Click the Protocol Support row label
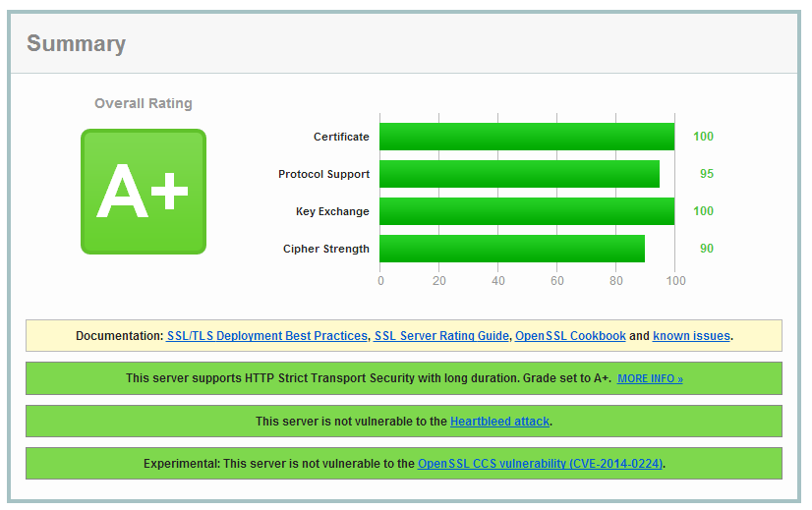Image resolution: width=812 pixels, height=510 pixels. coord(323,174)
